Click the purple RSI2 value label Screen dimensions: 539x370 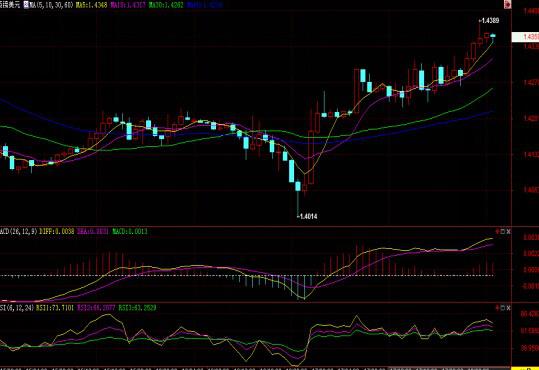coord(96,307)
